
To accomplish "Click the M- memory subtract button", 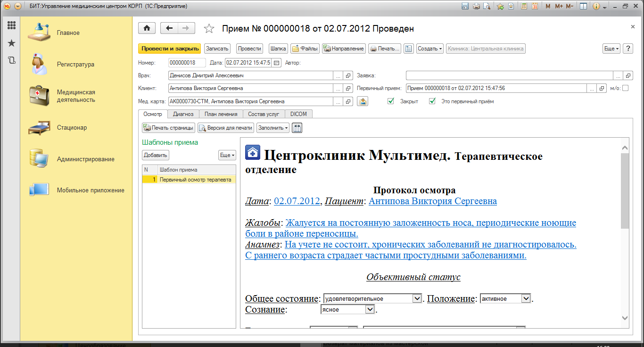I will tap(570, 7).
